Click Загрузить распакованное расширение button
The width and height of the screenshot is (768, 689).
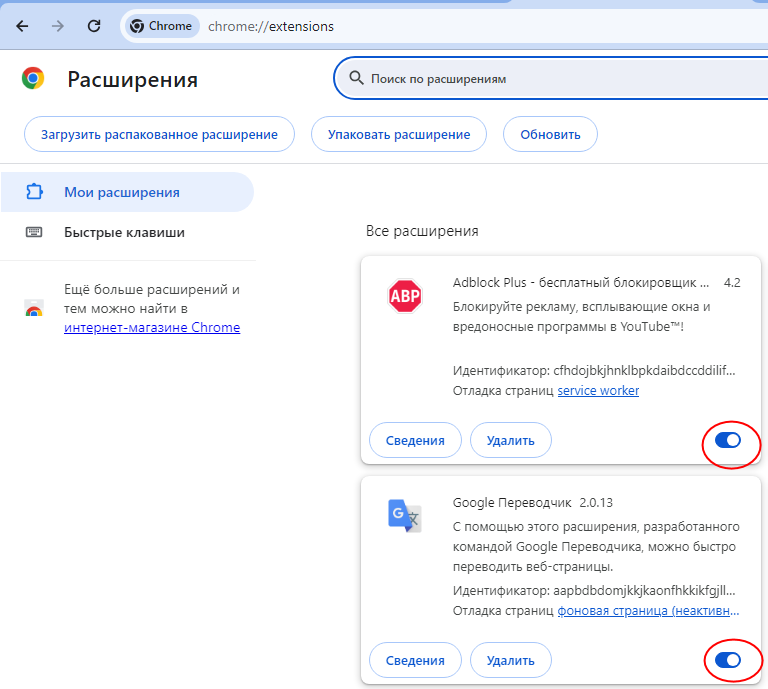pos(159,134)
